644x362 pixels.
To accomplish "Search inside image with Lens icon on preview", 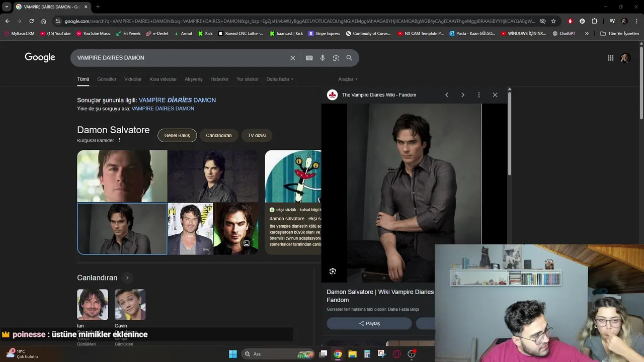I will tap(333, 271).
